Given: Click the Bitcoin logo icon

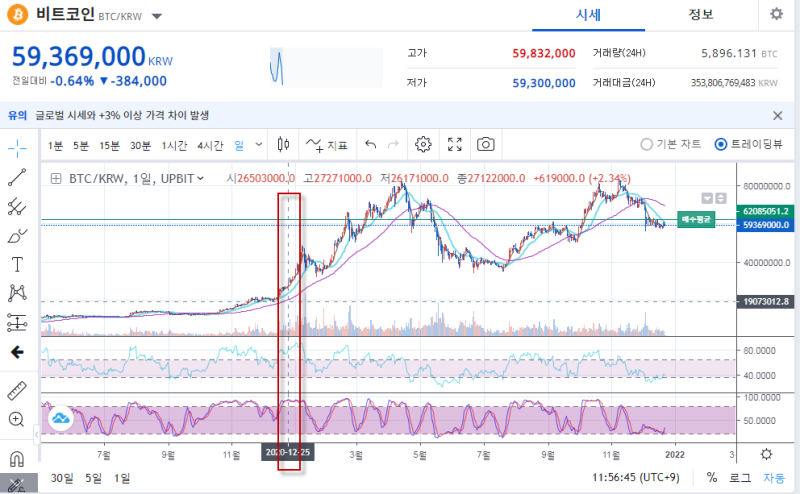Looking at the screenshot, I should pos(17,15).
